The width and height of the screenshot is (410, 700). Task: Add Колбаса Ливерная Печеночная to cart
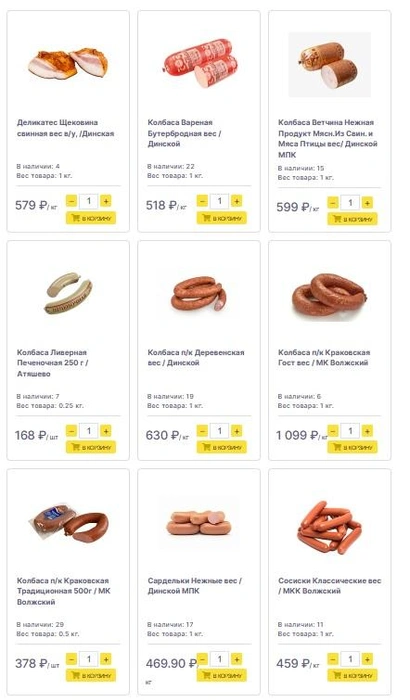pyautogui.click(x=91, y=447)
